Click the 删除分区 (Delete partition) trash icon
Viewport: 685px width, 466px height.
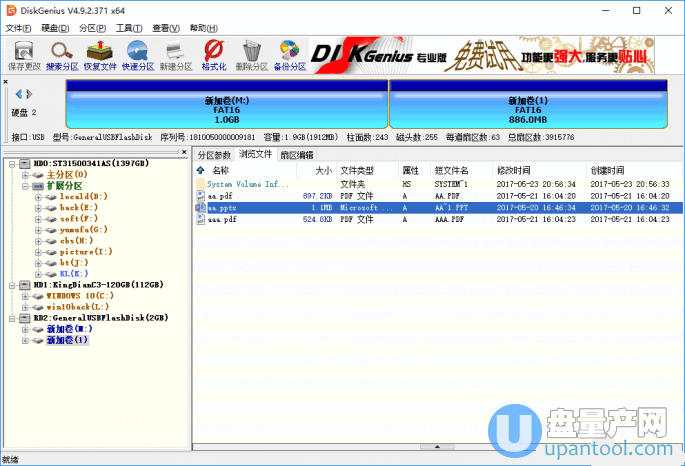(x=252, y=54)
